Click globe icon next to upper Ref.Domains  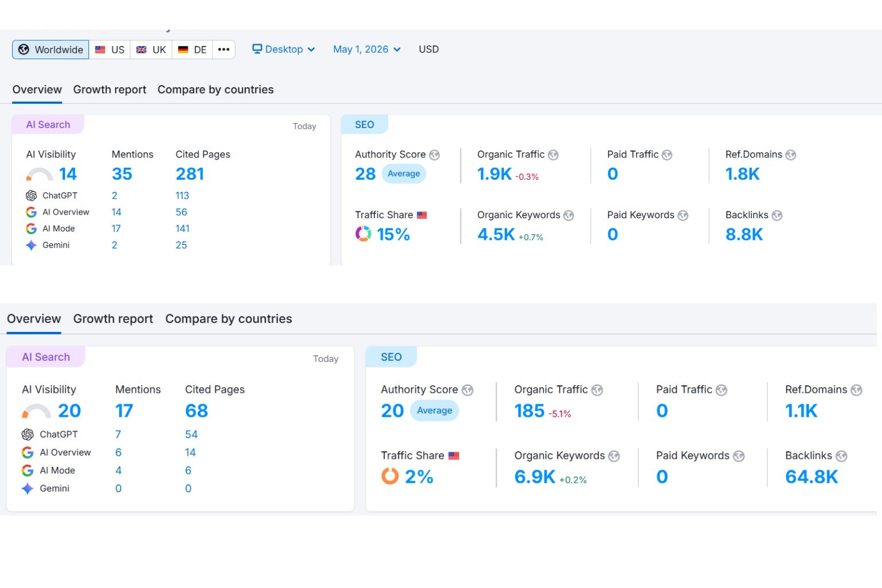click(x=791, y=155)
